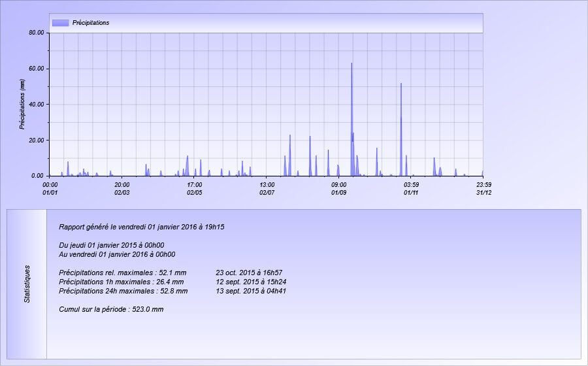This screenshot has height=366, width=588.
Task: Click the Précipitations legend color swatch
Action: pyautogui.click(x=60, y=23)
